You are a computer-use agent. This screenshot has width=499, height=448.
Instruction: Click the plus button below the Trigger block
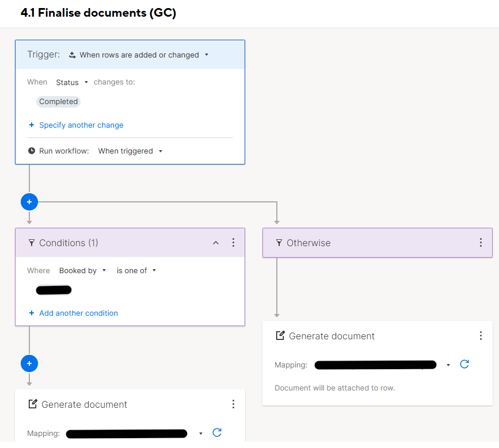click(29, 202)
